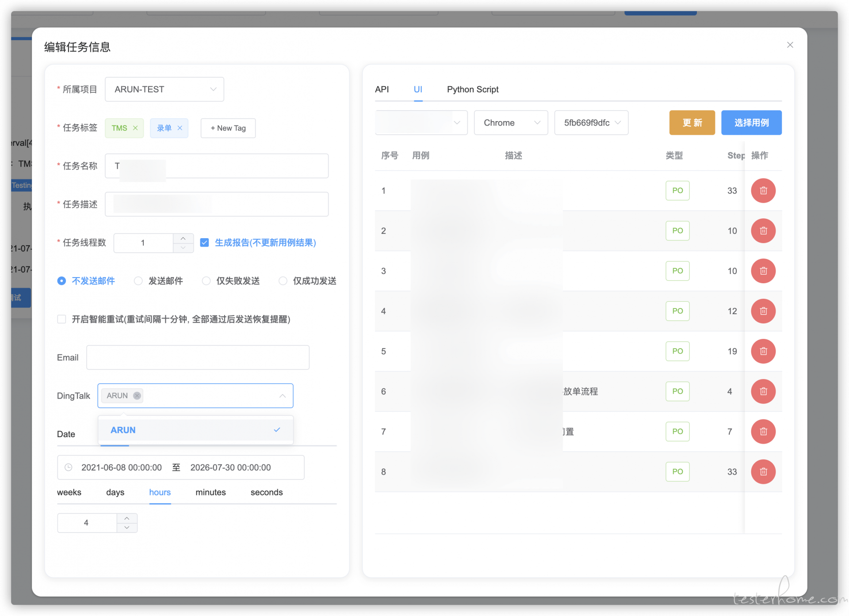This screenshot has width=849, height=616.
Task: Click the 放单流程 description in row 6
Action: coord(581,392)
